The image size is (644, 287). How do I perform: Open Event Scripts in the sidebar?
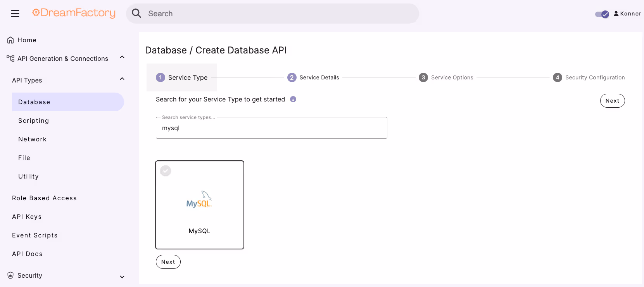[x=35, y=235]
